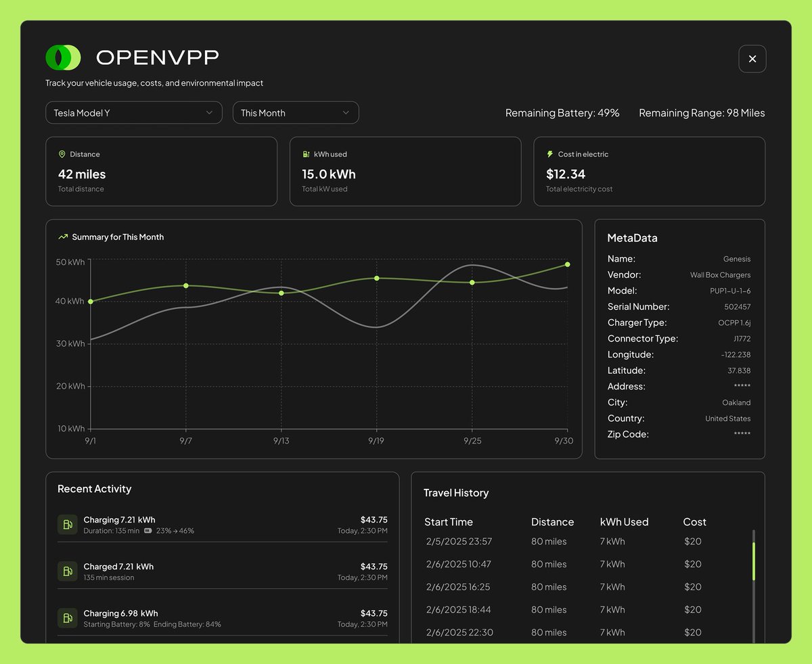Click the kWh used charger icon
Screen dimensions: 812x664
(x=306, y=154)
